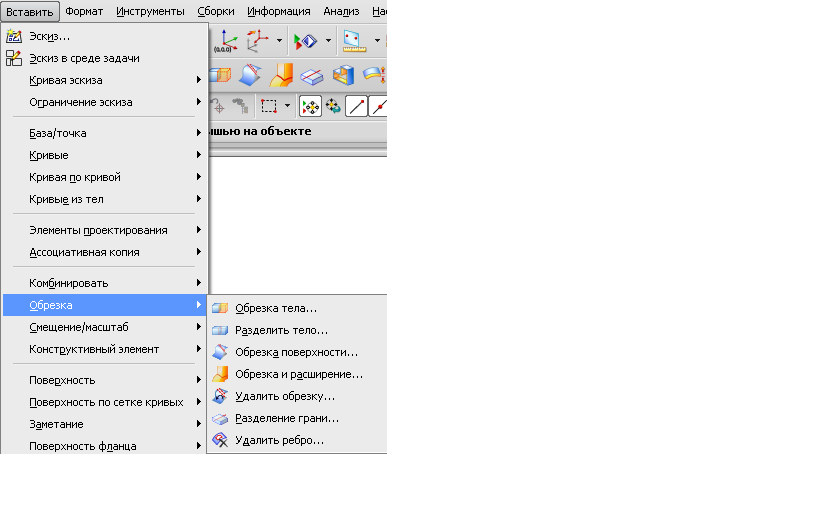Click the WCS dynamic orientation icon

(x=257, y=41)
